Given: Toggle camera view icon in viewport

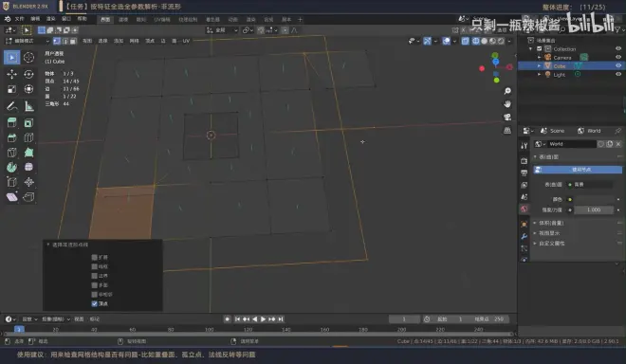Looking at the screenshot, I should [x=507, y=117].
